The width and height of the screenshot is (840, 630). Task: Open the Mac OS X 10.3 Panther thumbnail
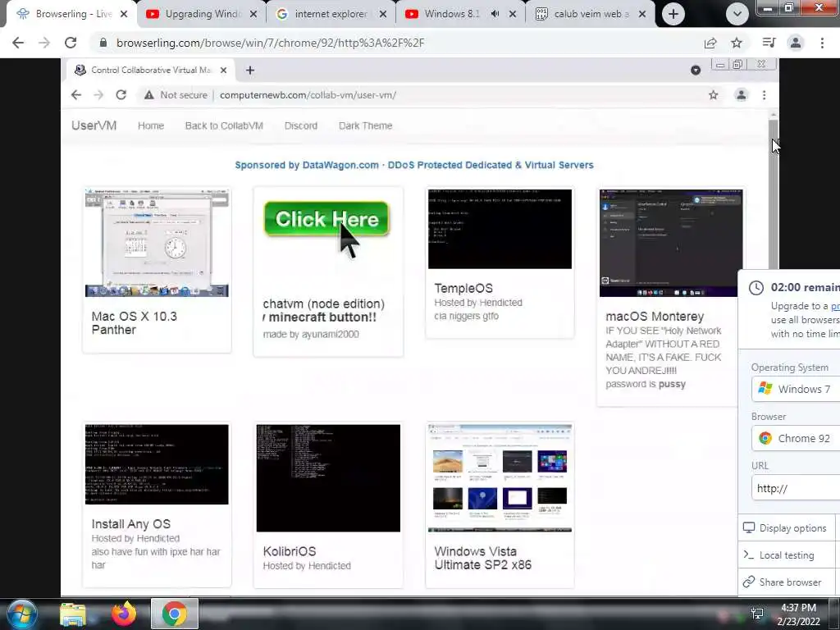pyautogui.click(x=157, y=243)
